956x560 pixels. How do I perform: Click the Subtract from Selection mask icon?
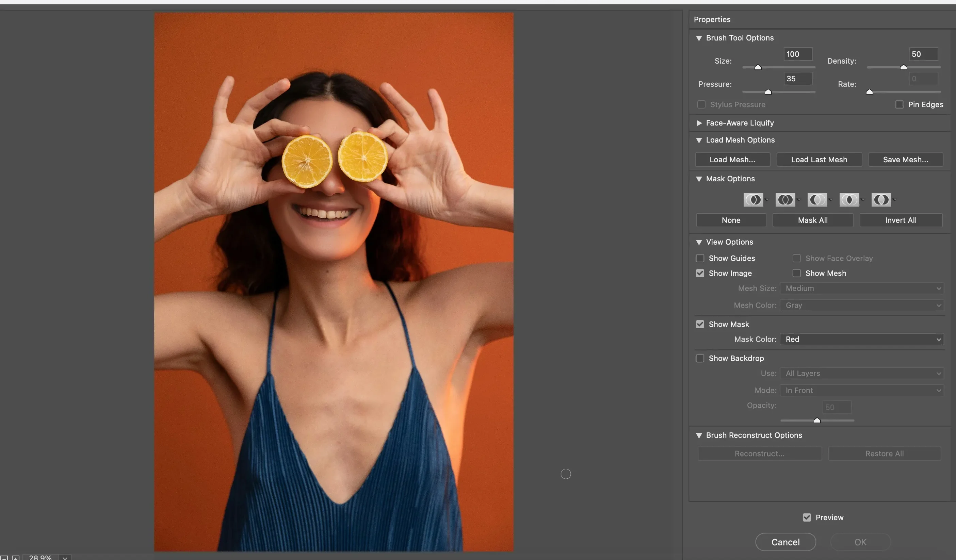tap(817, 199)
